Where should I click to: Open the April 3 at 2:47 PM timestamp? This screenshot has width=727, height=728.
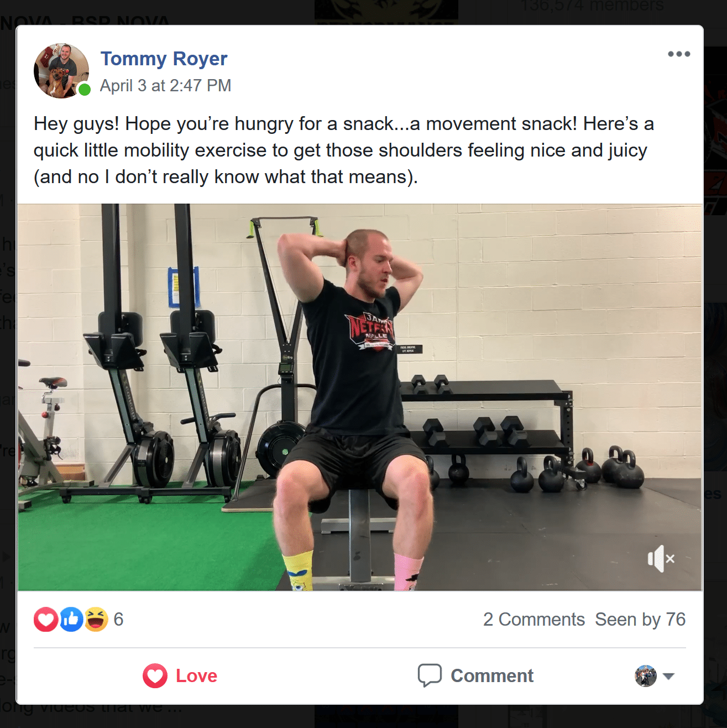(x=165, y=86)
